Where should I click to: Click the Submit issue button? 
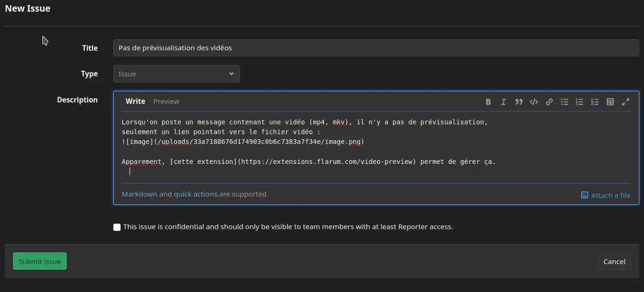tap(40, 261)
